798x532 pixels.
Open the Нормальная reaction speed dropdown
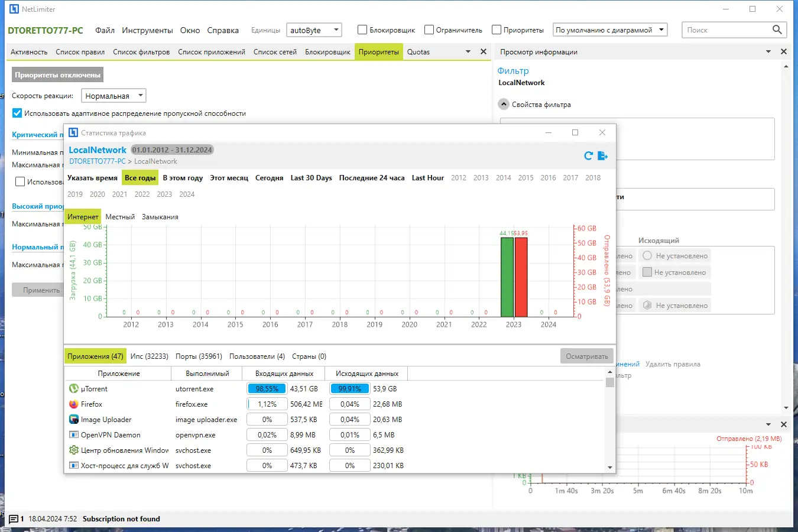pos(113,96)
